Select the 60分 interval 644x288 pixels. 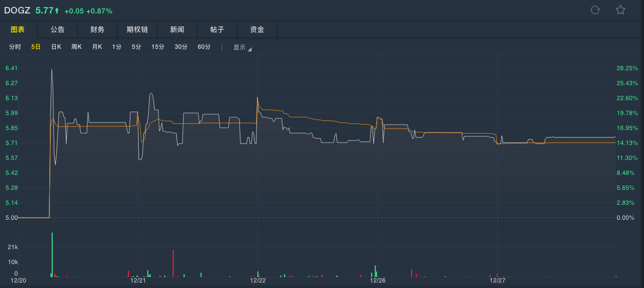[x=204, y=47]
